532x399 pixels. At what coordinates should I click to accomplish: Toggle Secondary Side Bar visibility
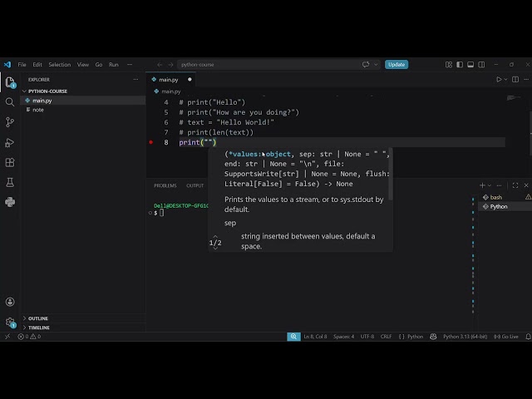click(481, 65)
